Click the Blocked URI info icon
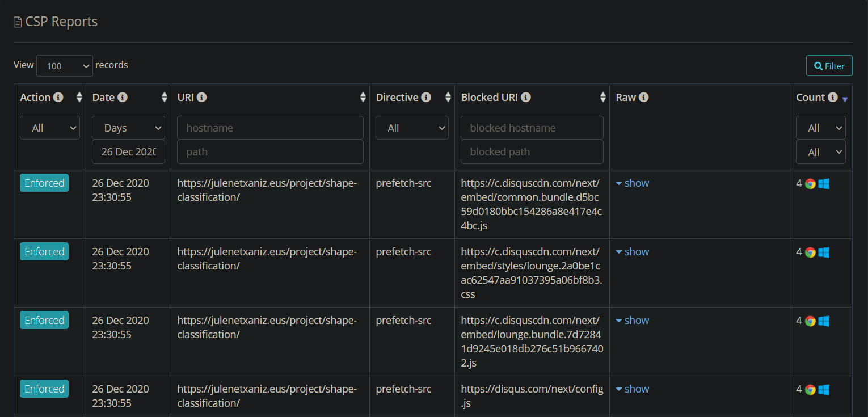This screenshot has height=417, width=868. [x=526, y=98]
